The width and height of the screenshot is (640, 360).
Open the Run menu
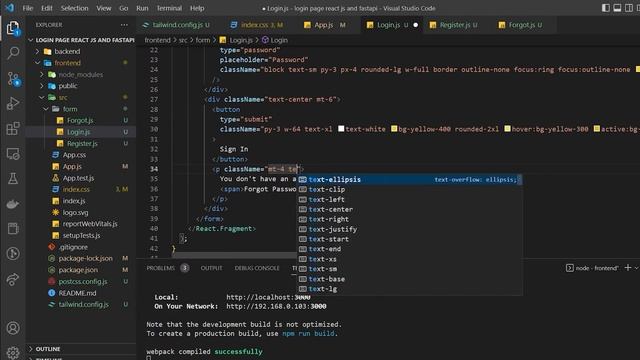click(142, 8)
